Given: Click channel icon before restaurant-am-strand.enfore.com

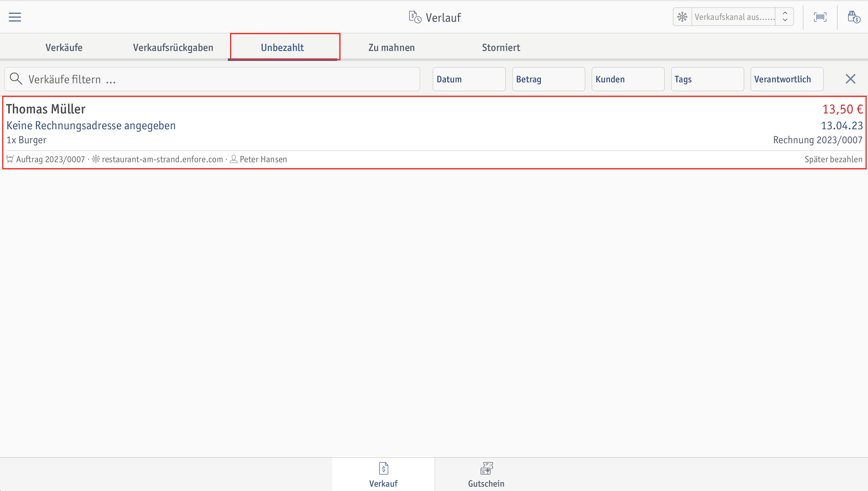Looking at the screenshot, I should tap(96, 159).
